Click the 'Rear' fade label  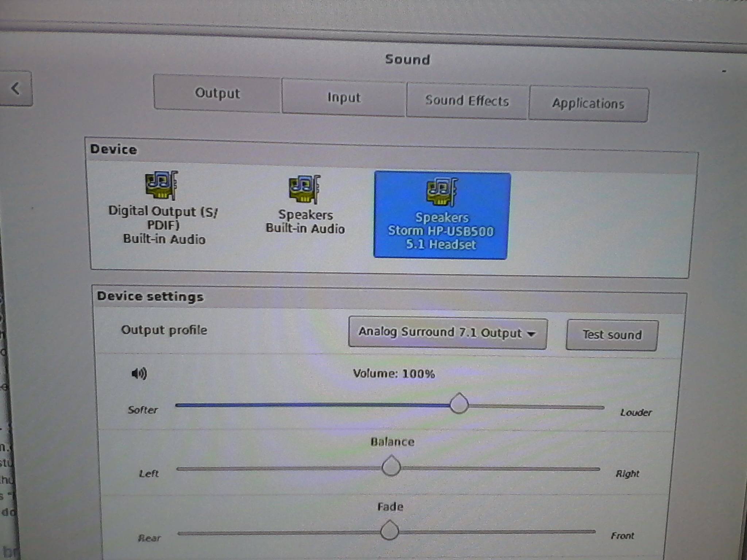click(149, 538)
